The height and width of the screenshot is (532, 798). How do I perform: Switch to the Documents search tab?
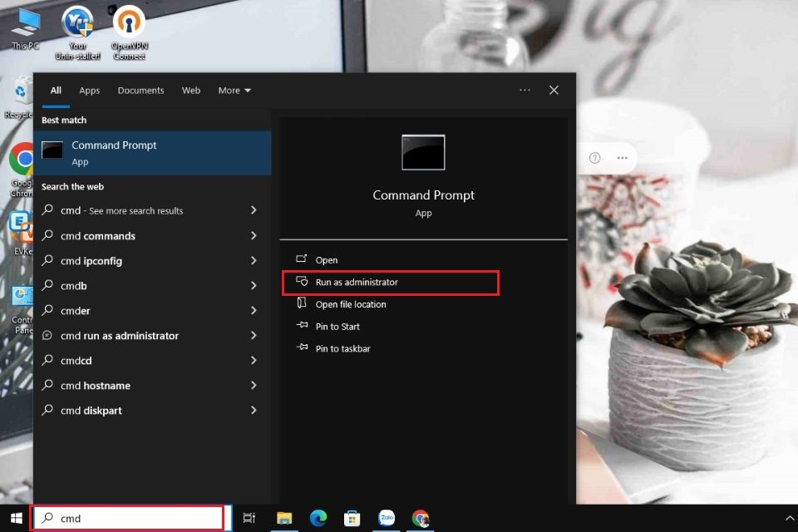coord(141,91)
